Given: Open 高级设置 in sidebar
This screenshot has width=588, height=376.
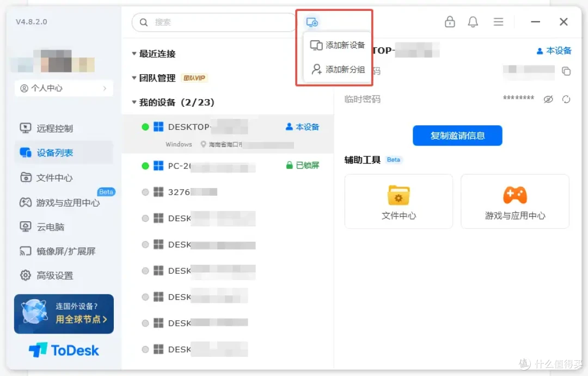Looking at the screenshot, I should pyautogui.click(x=64, y=275).
